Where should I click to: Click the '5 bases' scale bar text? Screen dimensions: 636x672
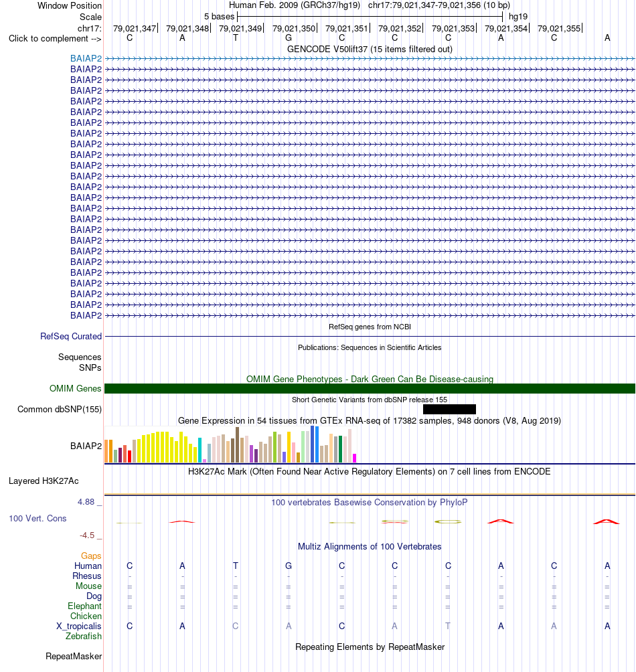click(x=219, y=17)
